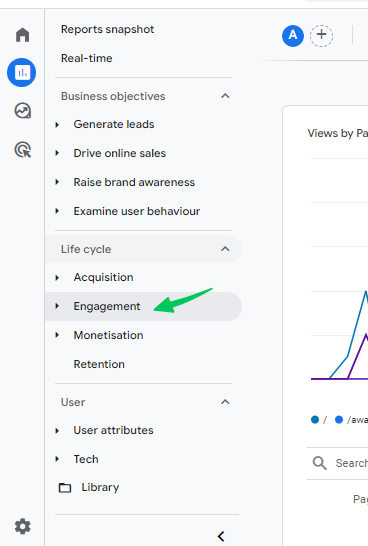368x546 pixels.
Task: Select Drive online sales label
Action: (x=119, y=153)
